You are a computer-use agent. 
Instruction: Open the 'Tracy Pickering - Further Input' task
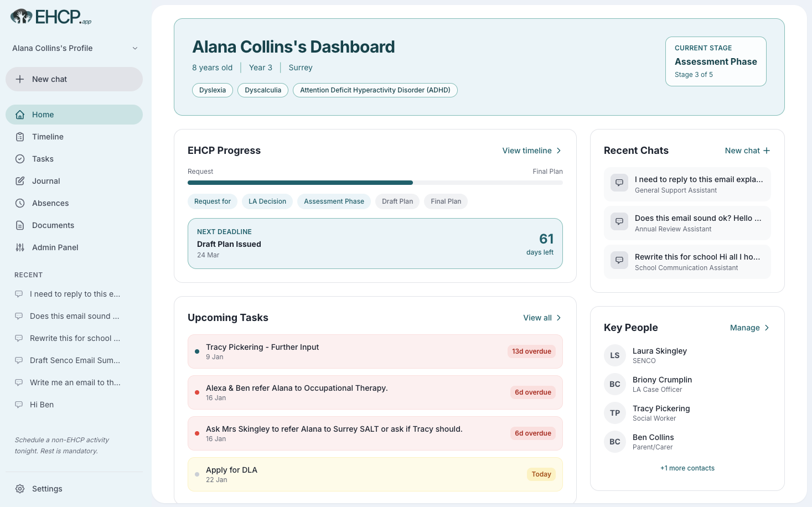(375, 351)
